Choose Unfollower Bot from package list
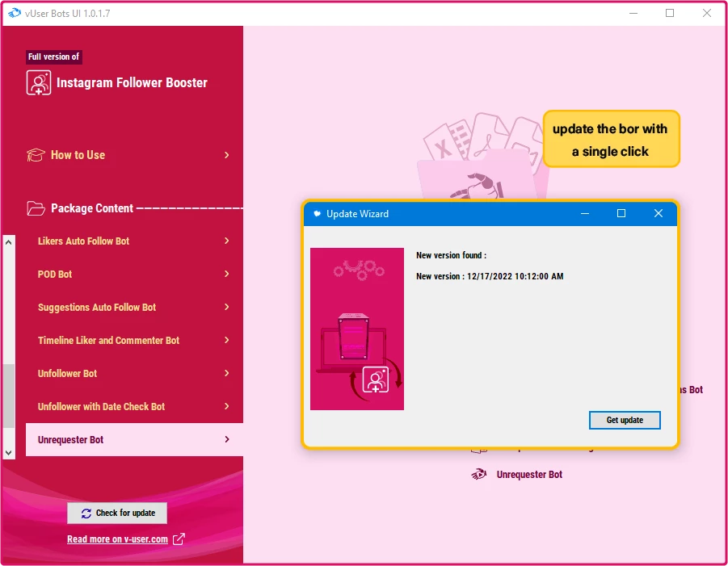 (134, 373)
